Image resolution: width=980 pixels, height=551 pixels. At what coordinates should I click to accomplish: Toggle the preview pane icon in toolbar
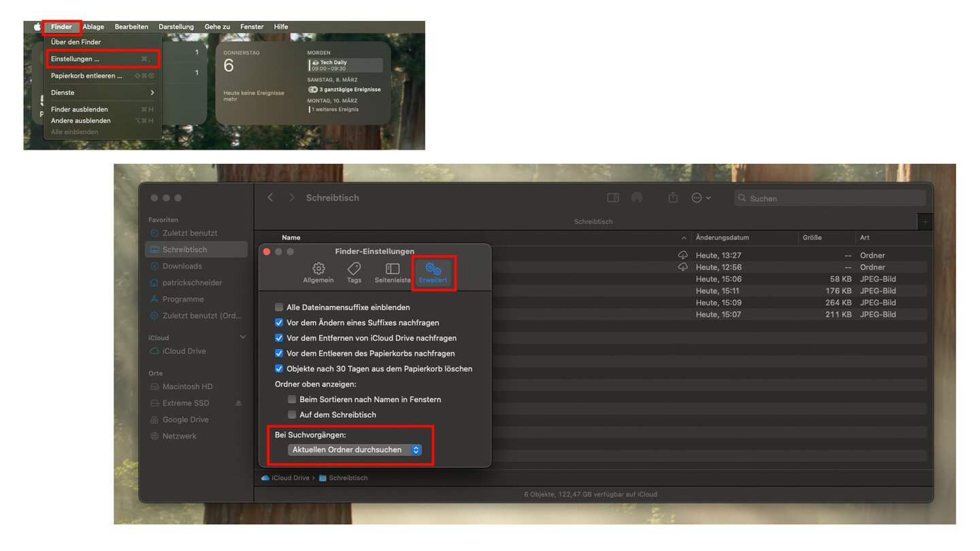[x=612, y=197]
